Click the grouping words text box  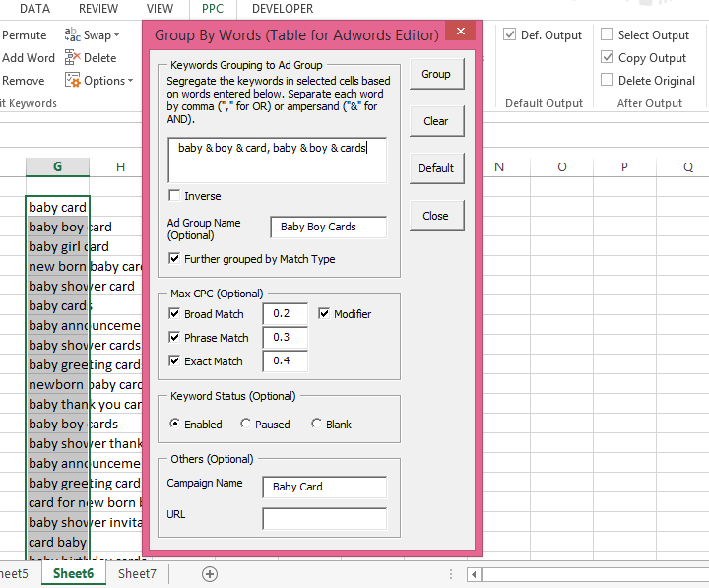coord(277,161)
